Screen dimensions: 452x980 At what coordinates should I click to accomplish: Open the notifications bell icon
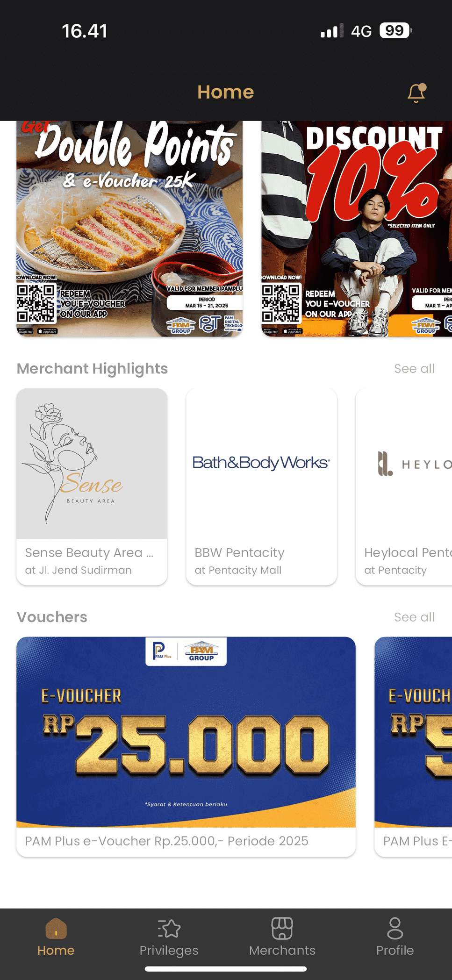(416, 93)
